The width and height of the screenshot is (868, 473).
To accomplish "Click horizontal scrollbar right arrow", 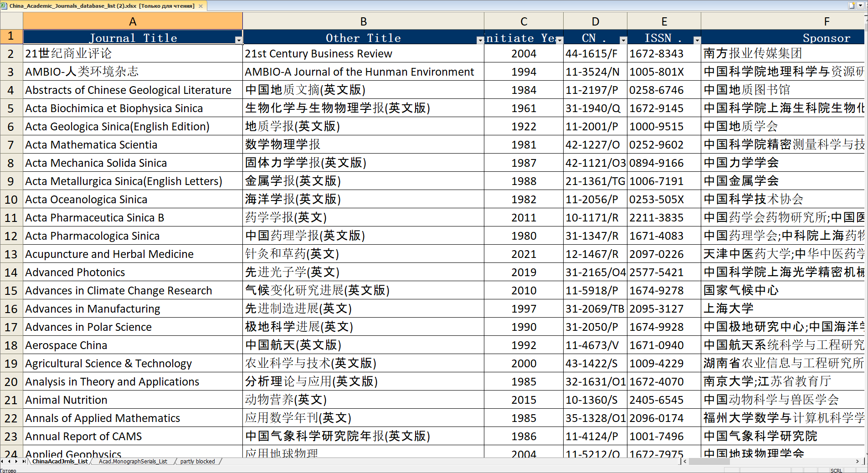I will [858, 462].
